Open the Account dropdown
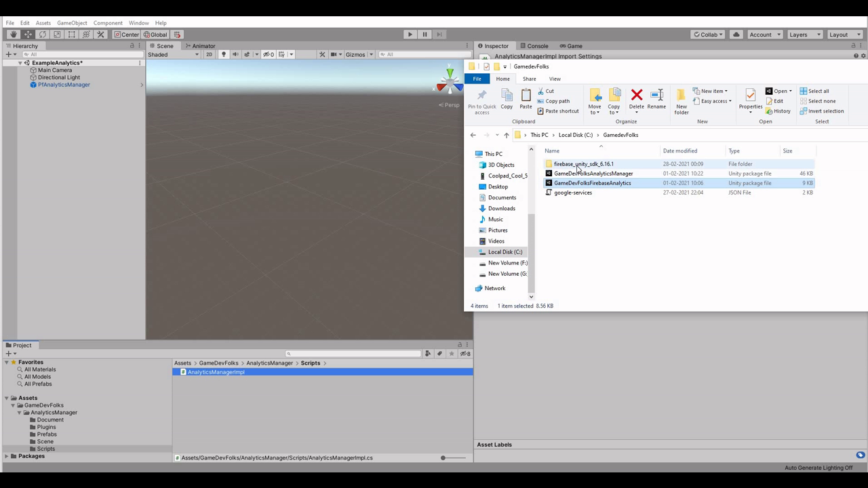 coord(764,35)
